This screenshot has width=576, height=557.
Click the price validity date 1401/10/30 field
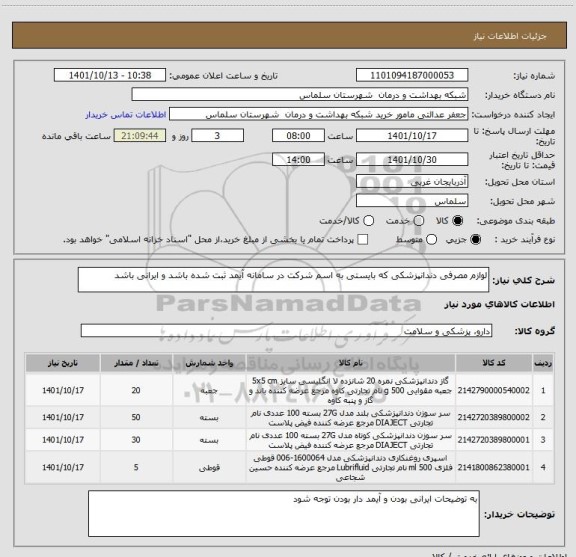[412, 159]
